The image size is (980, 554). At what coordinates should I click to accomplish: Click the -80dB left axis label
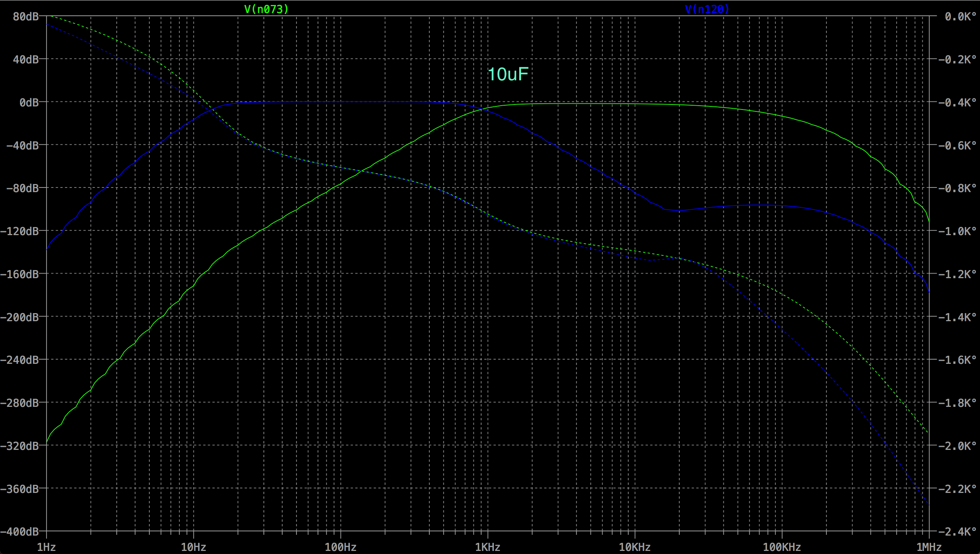click(23, 188)
